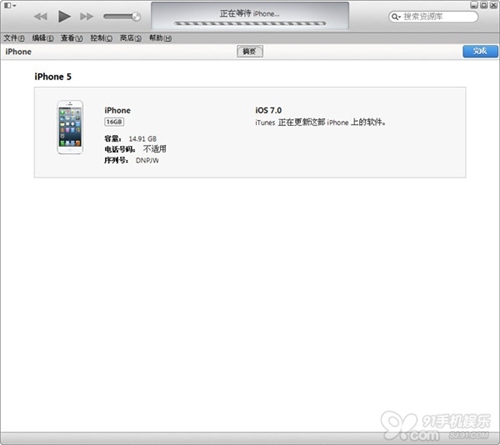Click the iPhone label in the device bar
Image resolution: width=500 pixels, height=445 pixels.
coord(18,52)
